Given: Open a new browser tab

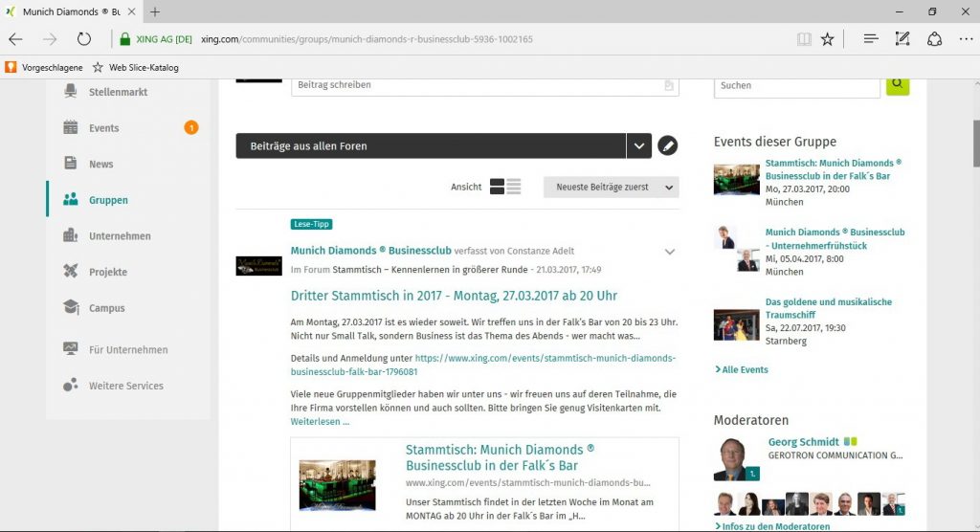Looking at the screenshot, I should (x=155, y=11).
